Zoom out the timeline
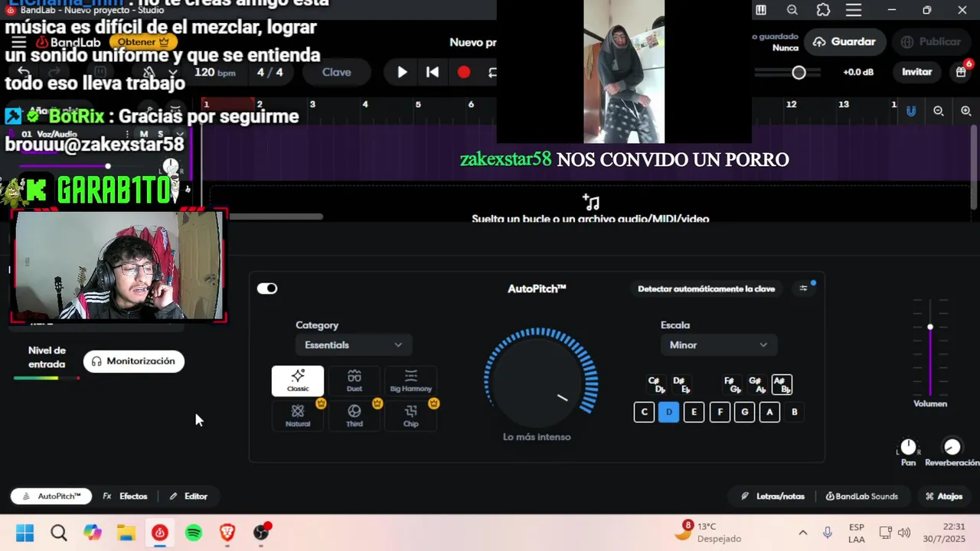The width and height of the screenshot is (980, 551). pos(939,111)
